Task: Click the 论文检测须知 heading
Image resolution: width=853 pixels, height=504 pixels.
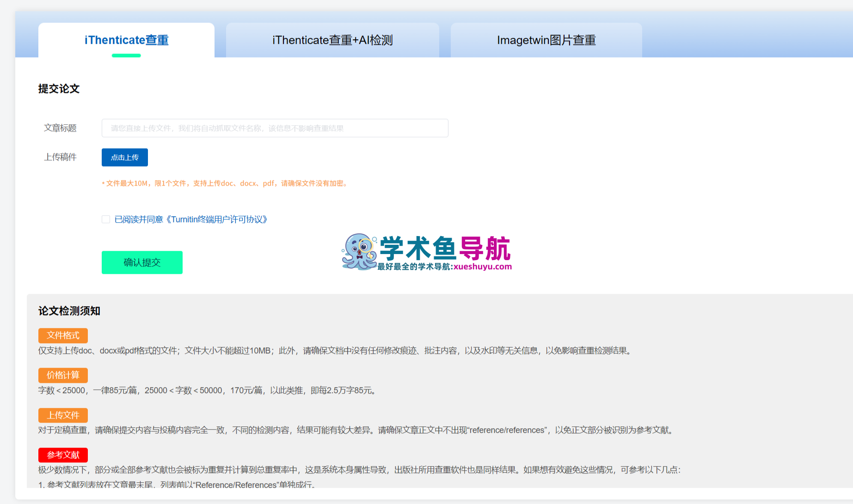Action: click(69, 311)
